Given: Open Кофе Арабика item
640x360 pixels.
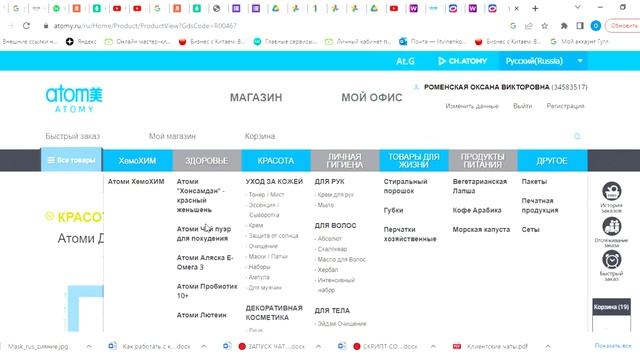Looking at the screenshot, I should point(477,210).
